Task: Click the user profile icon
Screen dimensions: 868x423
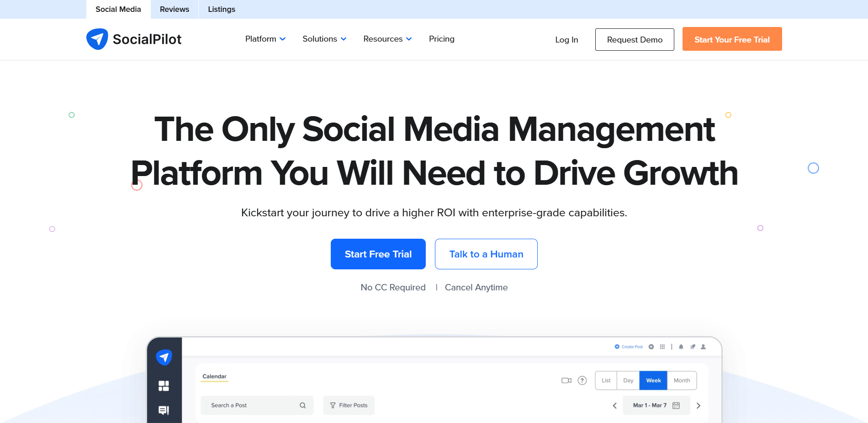Action: [x=704, y=347]
